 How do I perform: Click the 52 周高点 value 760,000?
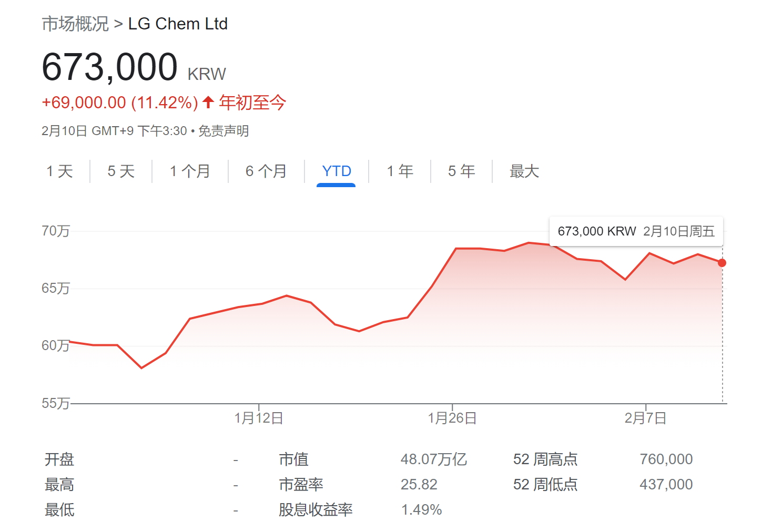pyautogui.click(x=666, y=459)
